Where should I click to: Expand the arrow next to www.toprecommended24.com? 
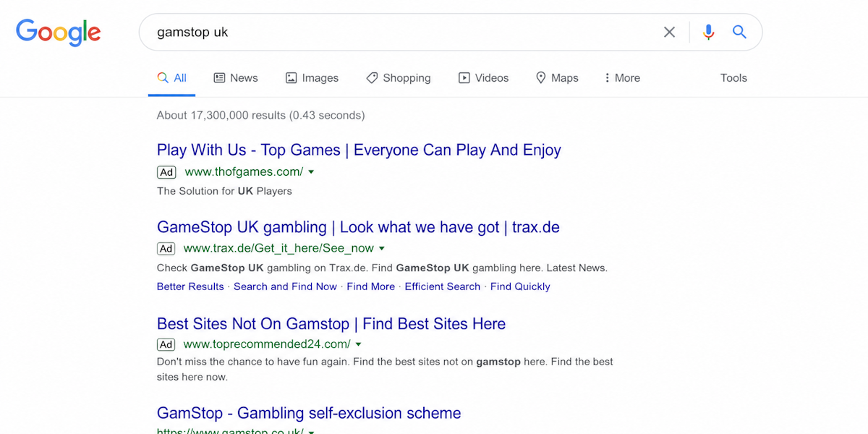coord(359,344)
